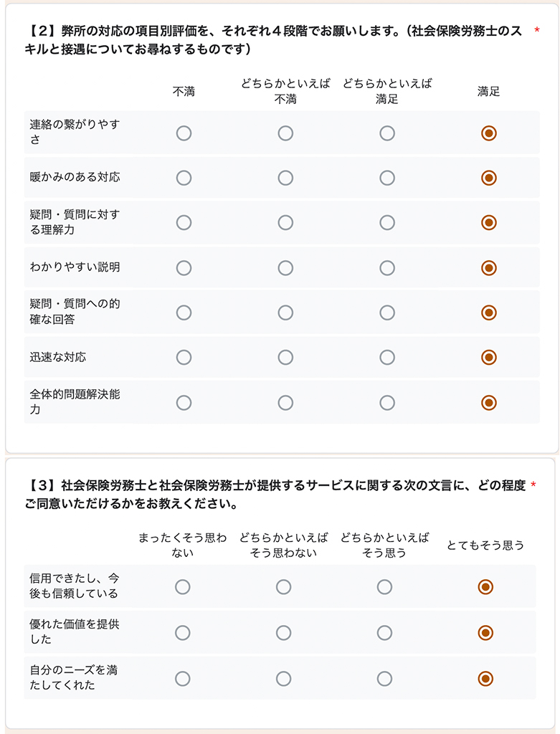Image resolution: width=560 pixels, height=734 pixels.
Task: Select どちらかといえばそう思う for 自分のニーズを満たしてくれた
Action: tap(387, 675)
